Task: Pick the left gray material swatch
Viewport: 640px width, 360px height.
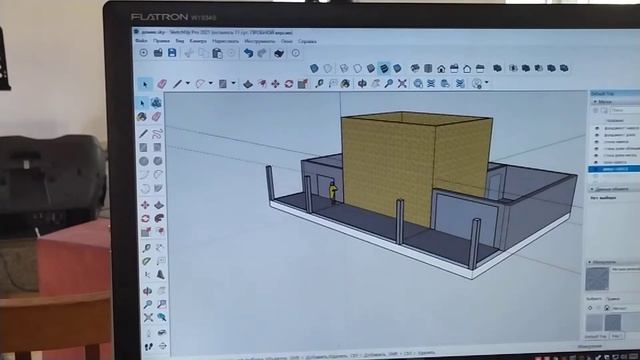Action: point(594,322)
